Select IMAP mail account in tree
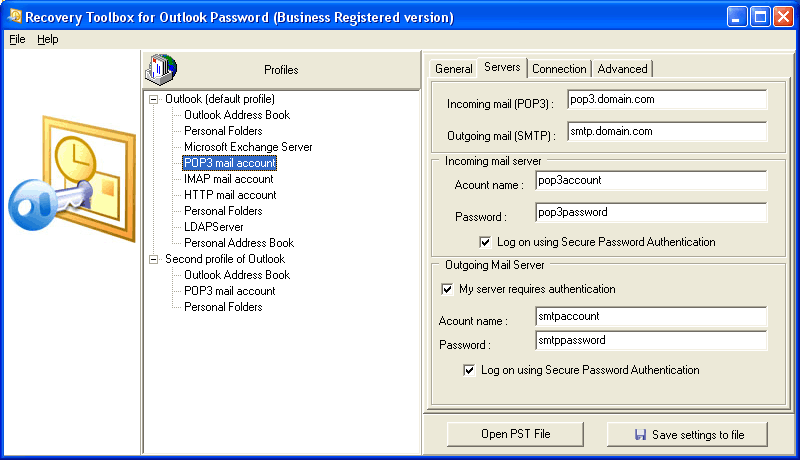Viewport: 800px width, 460px height. point(230,179)
